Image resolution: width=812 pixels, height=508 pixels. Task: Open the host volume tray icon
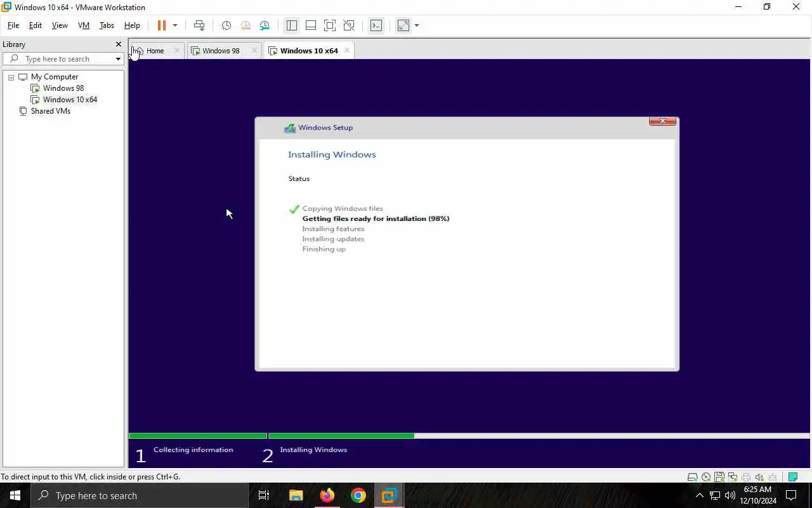tap(730, 495)
